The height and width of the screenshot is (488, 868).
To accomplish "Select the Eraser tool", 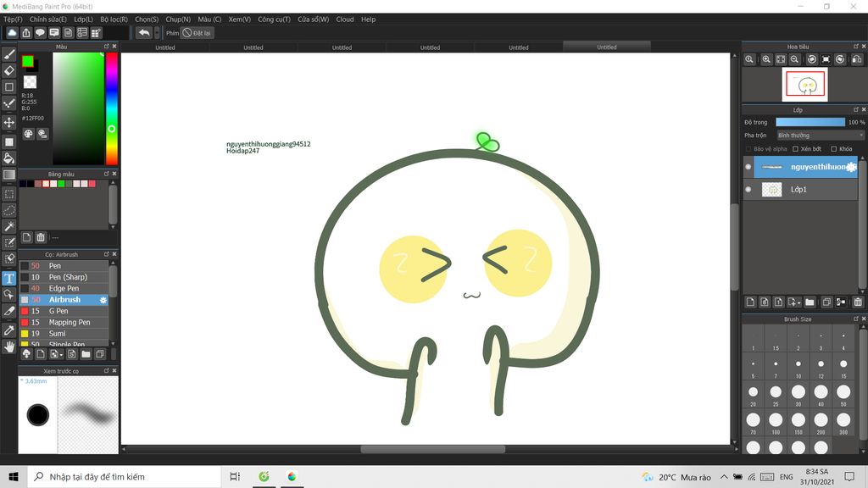I will pyautogui.click(x=8, y=70).
